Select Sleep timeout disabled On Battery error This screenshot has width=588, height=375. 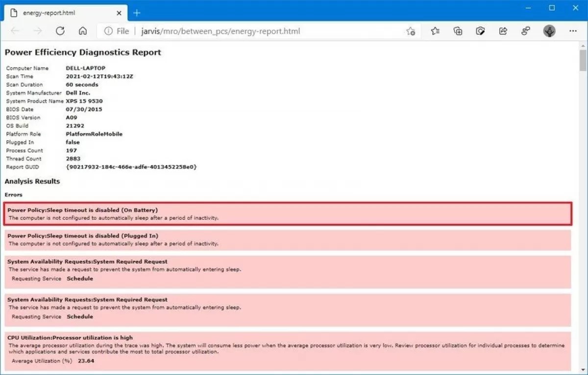coord(288,214)
